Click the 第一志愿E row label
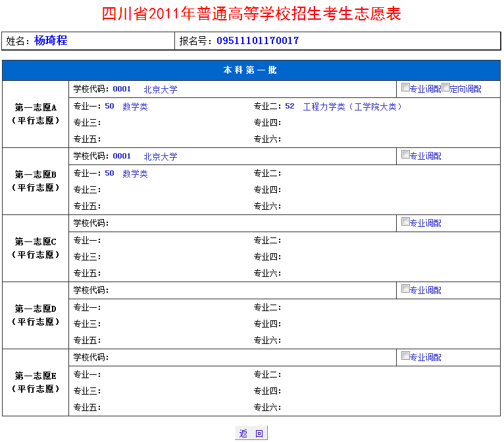The width and height of the screenshot is (504, 442). 36,382
